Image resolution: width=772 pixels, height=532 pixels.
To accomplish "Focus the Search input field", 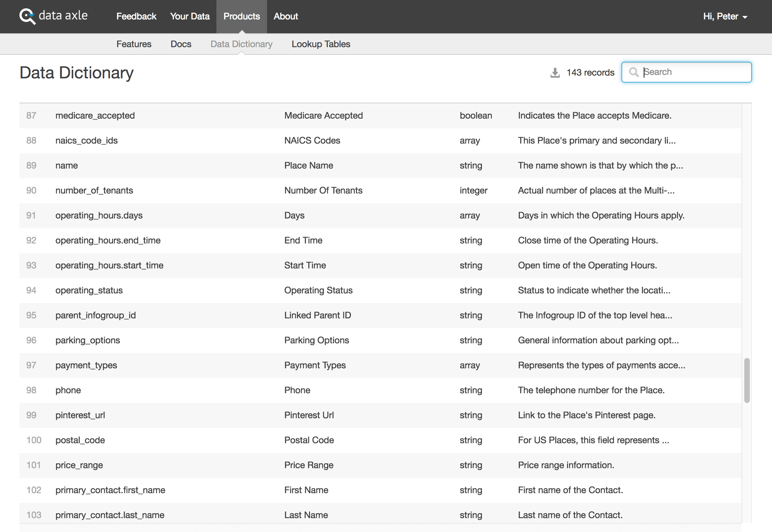I will [694, 72].
